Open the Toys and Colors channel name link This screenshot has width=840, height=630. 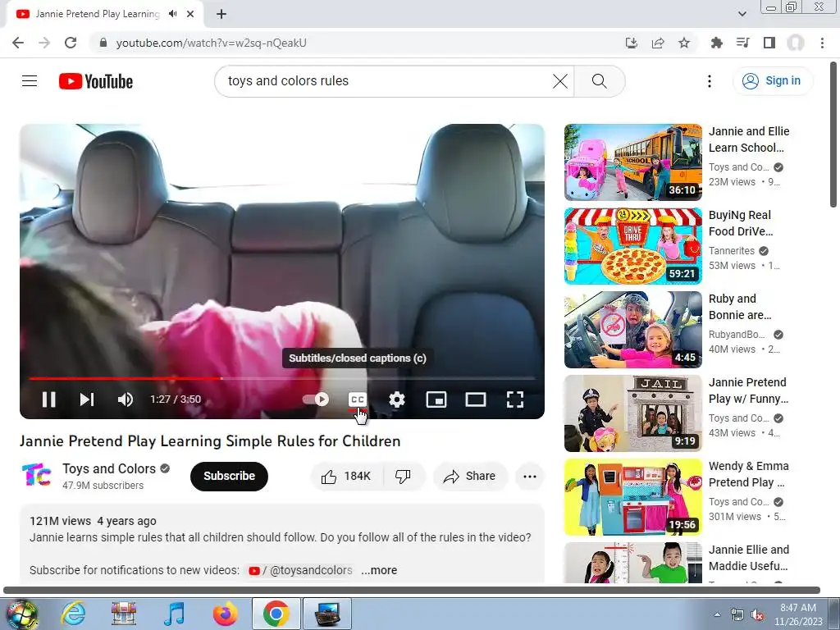(109, 468)
